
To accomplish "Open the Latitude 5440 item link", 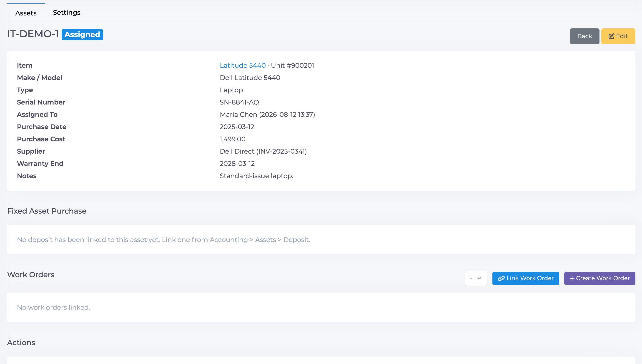I will [243, 65].
